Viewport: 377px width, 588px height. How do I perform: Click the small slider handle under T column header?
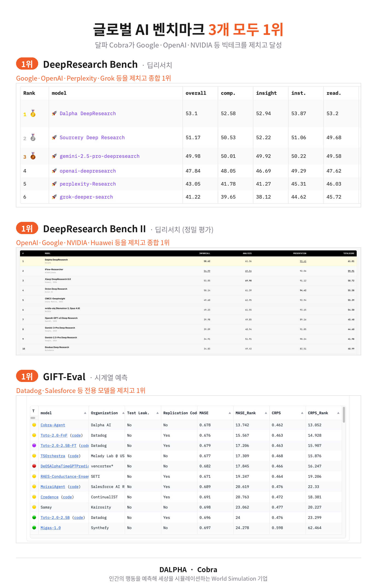click(33, 418)
